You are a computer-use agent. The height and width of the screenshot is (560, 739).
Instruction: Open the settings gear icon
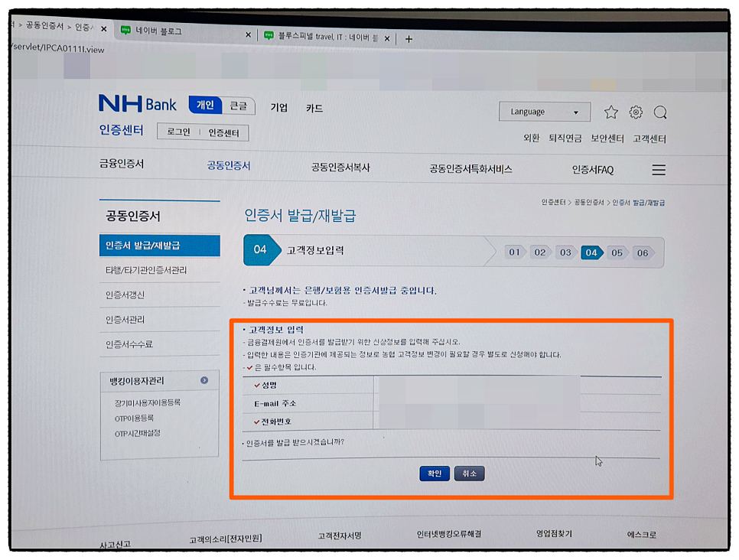(636, 112)
